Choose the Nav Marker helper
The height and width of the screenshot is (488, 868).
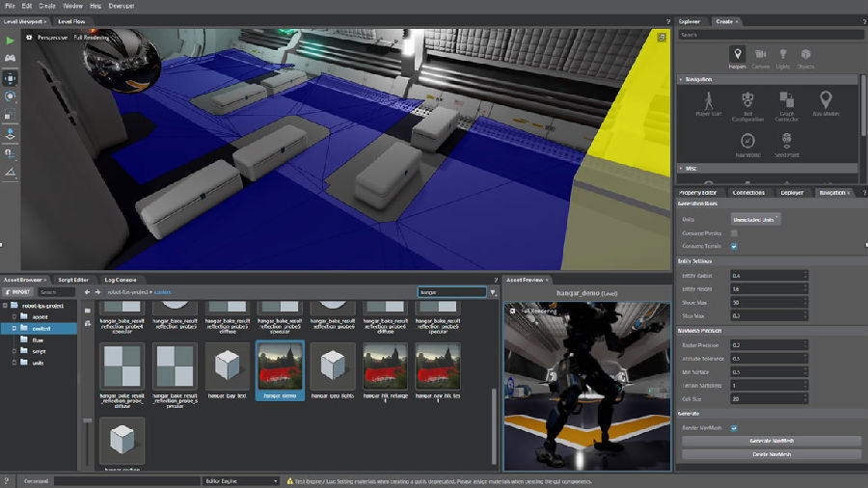pos(826,104)
